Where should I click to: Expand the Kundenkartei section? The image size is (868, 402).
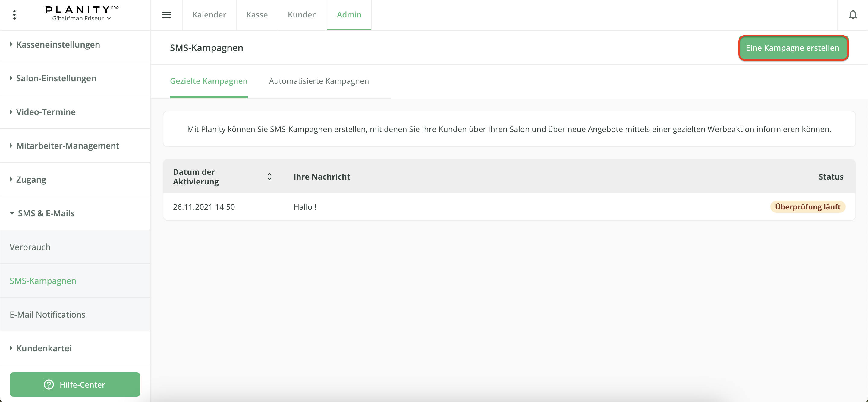click(x=44, y=348)
